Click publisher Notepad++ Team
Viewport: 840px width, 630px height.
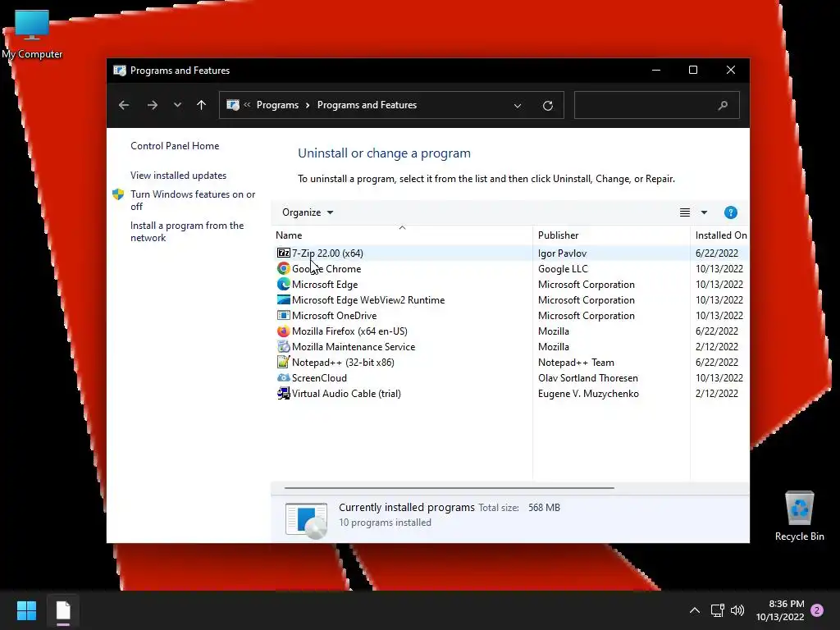point(576,362)
